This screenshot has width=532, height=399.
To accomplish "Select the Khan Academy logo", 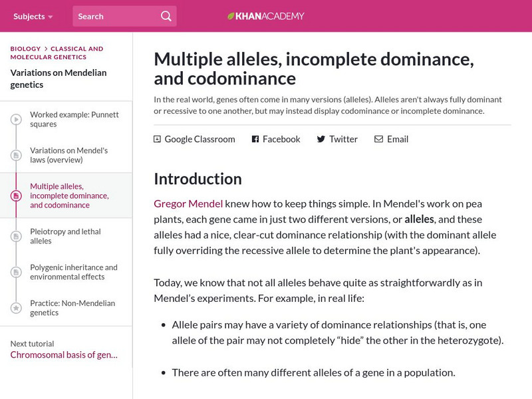I will click(x=266, y=15).
